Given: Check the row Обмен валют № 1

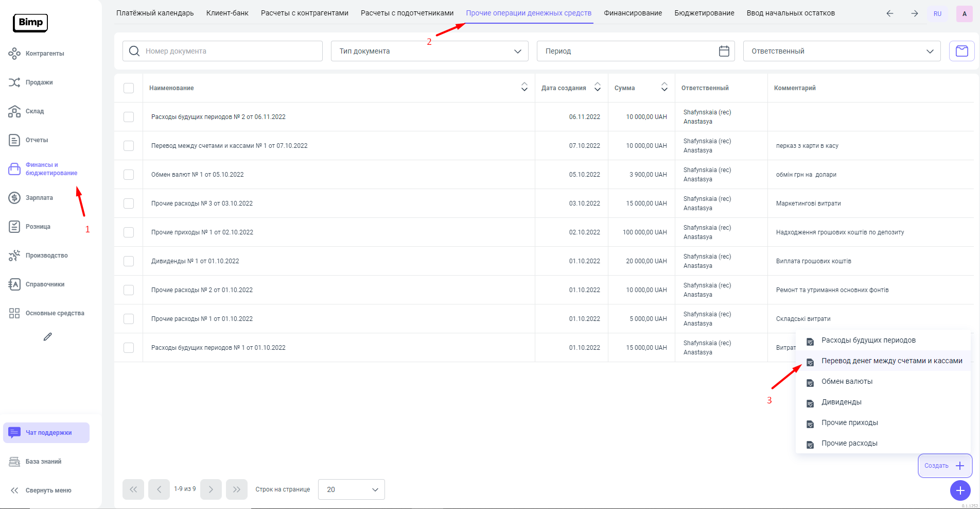Looking at the screenshot, I should point(129,175).
